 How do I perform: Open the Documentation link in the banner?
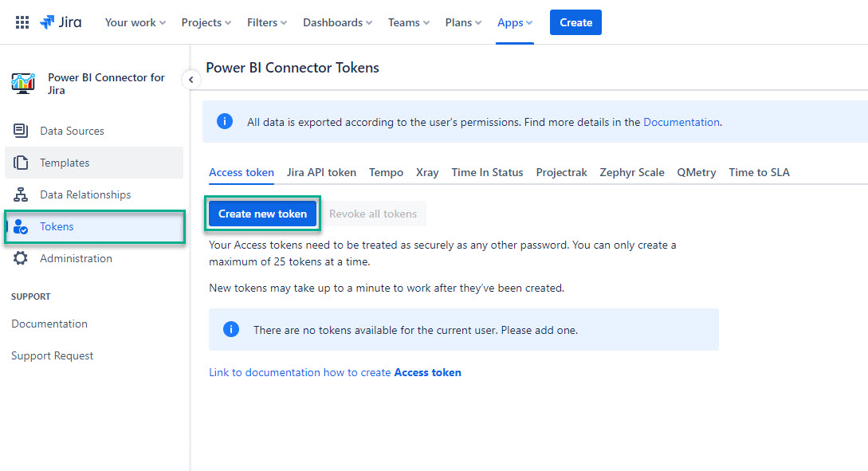coord(681,122)
